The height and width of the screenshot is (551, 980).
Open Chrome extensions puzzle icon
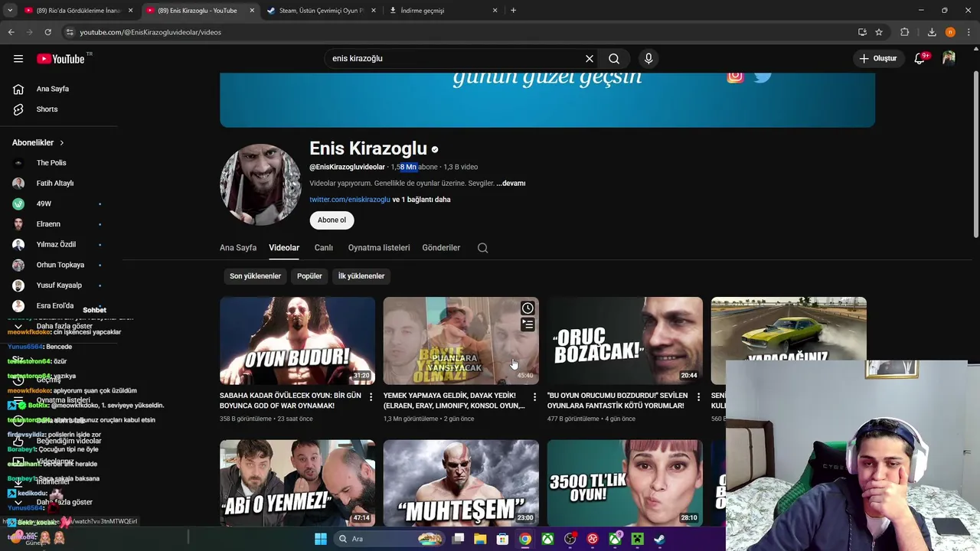click(905, 32)
